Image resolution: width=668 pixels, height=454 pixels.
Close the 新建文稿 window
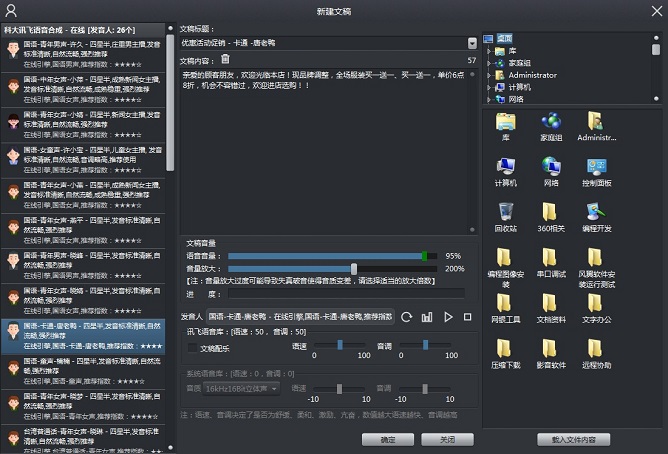(656, 11)
